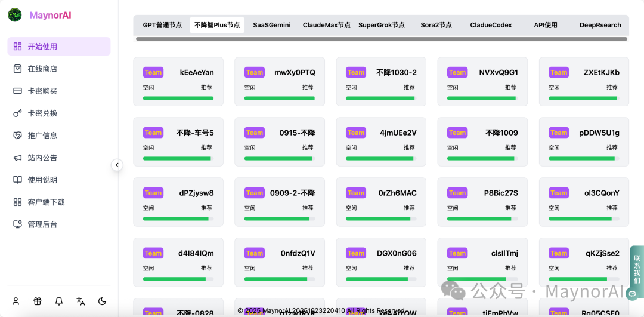Viewport: 644px width, 317px height.
Task: Click the 使用说明 book icon
Action: (x=17, y=180)
